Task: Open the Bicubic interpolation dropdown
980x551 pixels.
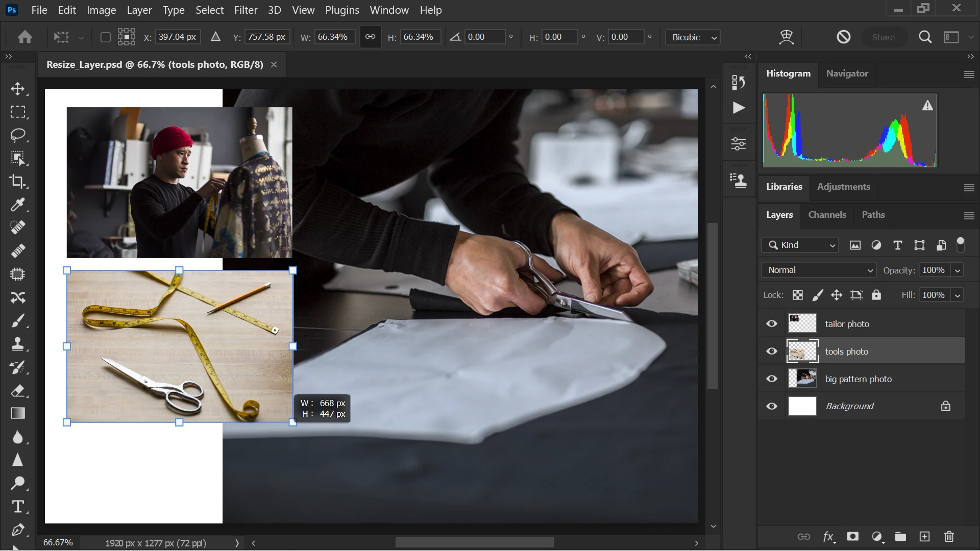Action: click(x=693, y=37)
